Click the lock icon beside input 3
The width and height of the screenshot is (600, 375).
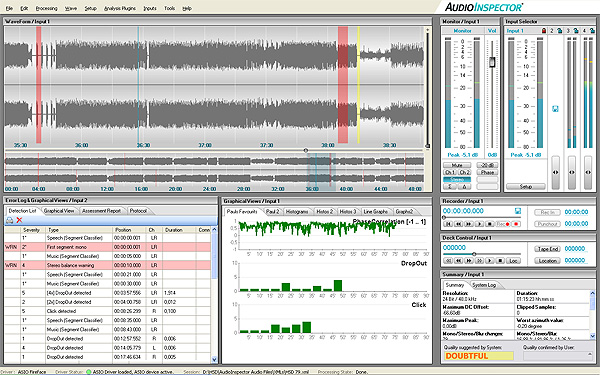tap(576, 31)
